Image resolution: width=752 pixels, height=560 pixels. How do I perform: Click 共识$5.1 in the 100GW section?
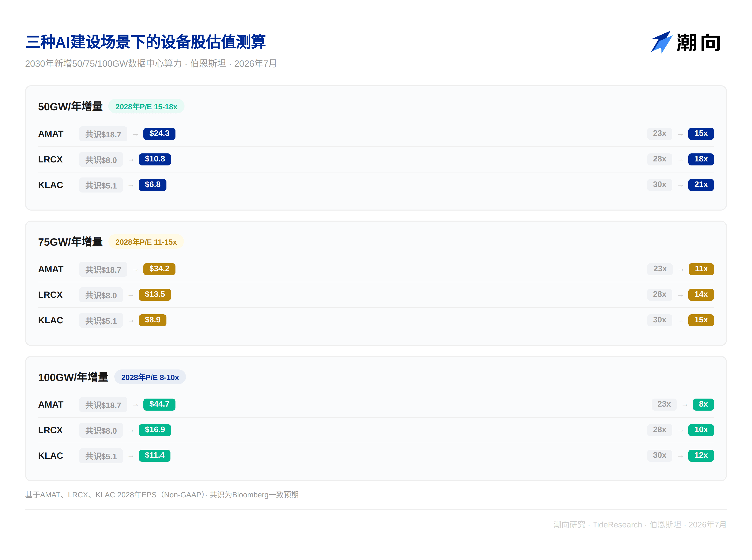[101, 455]
